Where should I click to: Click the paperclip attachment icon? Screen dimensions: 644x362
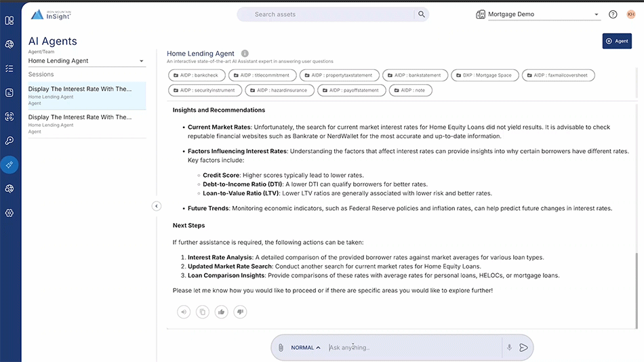280,348
